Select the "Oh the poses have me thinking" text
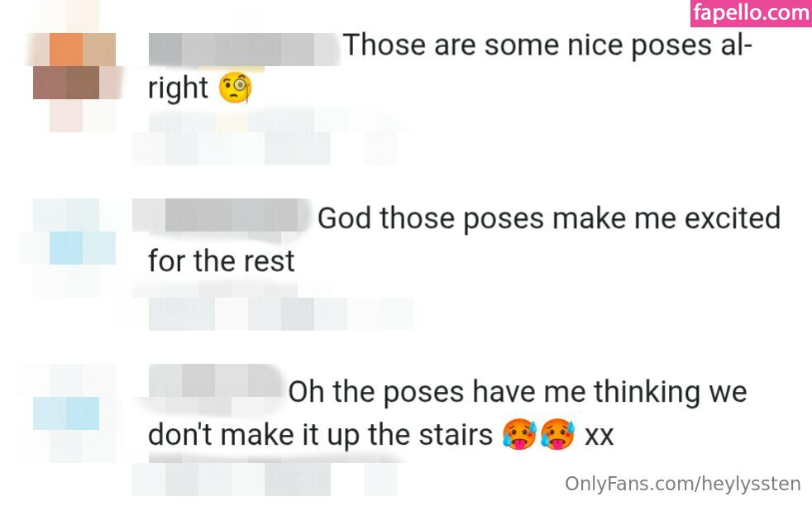 coord(517,392)
